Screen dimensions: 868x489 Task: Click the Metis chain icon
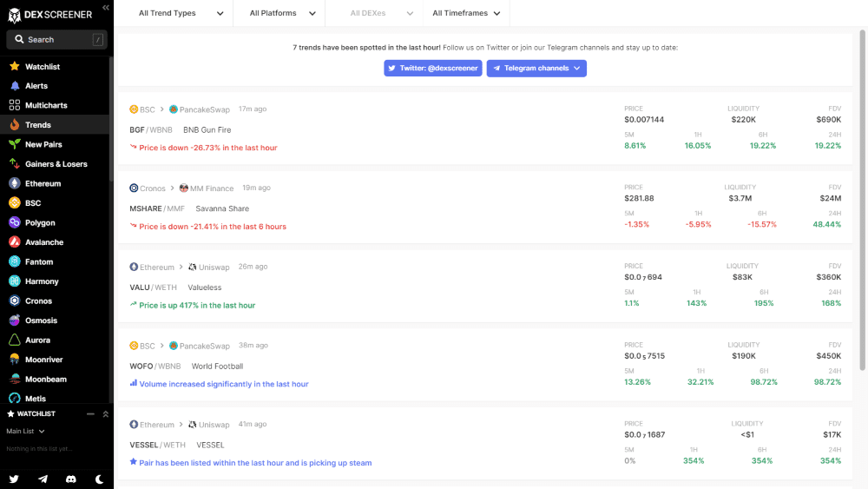pos(15,398)
